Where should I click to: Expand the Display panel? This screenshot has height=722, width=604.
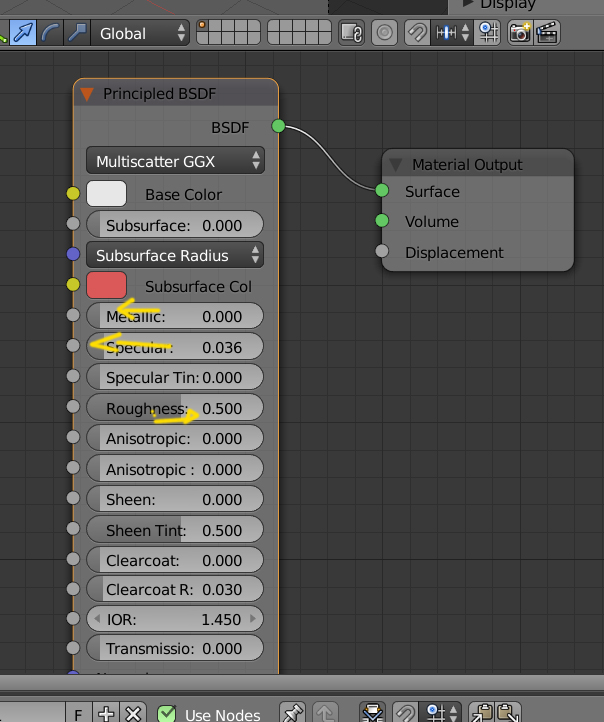pyautogui.click(x=468, y=4)
